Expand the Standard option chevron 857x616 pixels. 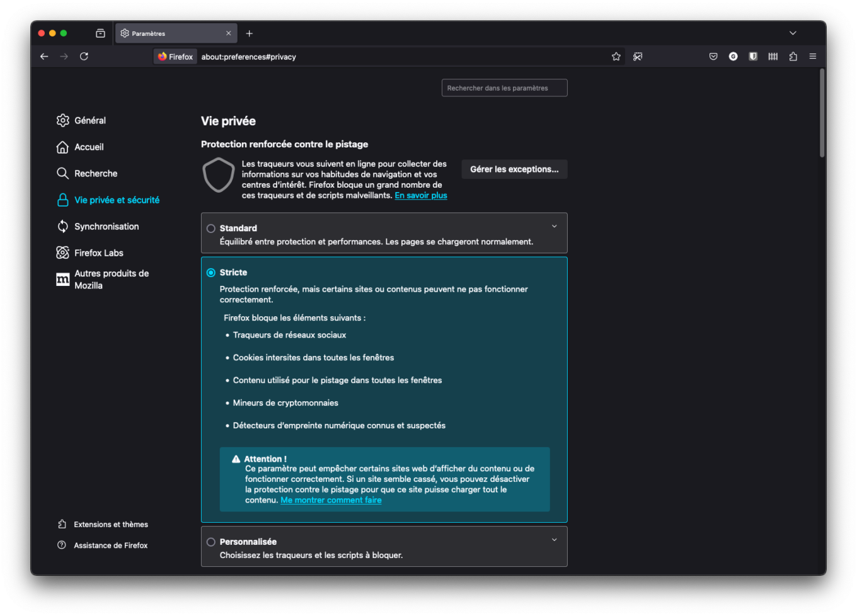(555, 226)
